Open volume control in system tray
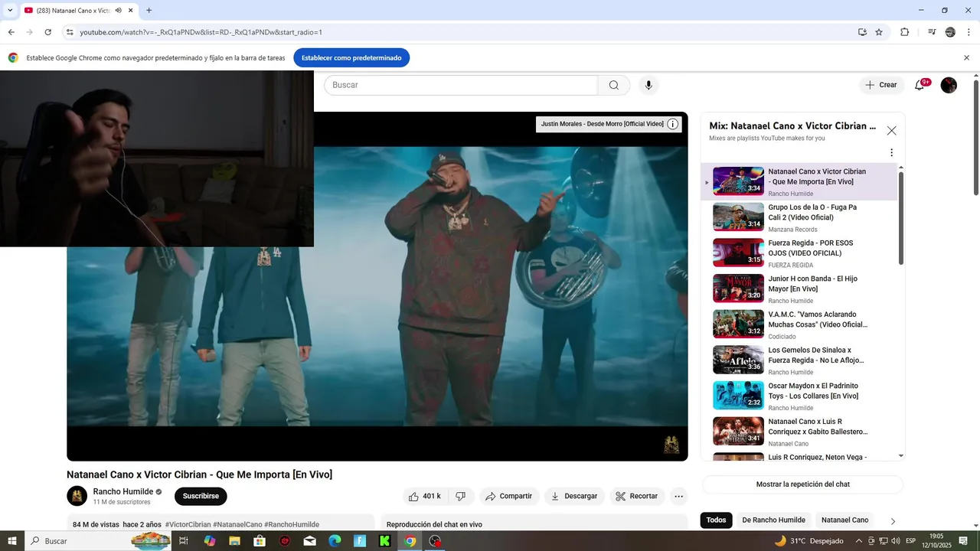Screen dimensions: 980x551 tap(896, 541)
